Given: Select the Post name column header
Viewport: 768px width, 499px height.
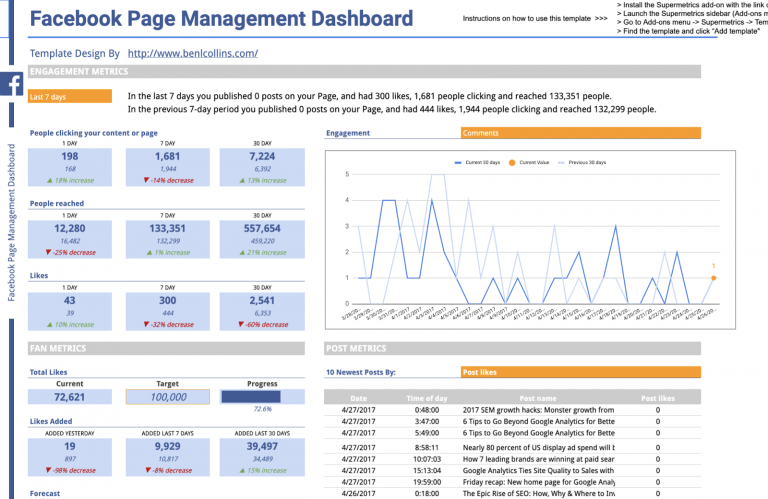Looking at the screenshot, I should tap(539, 398).
